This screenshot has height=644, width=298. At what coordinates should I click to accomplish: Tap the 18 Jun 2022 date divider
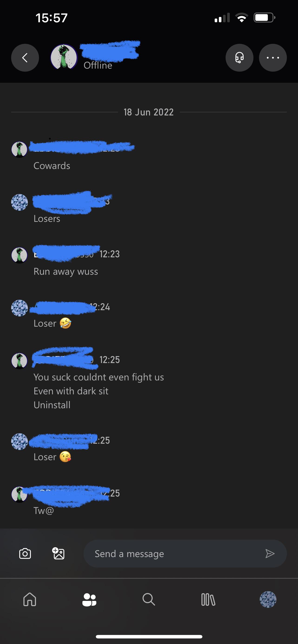point(149,112)
